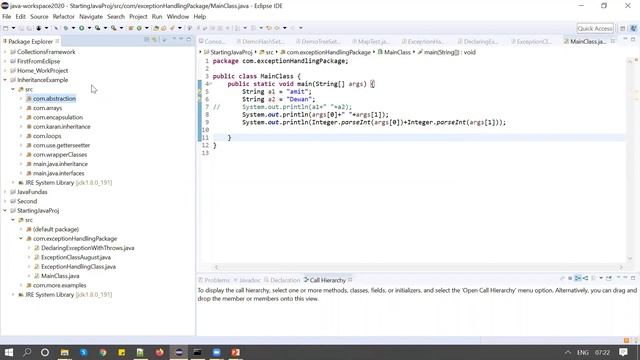Collapse src folder under InheritanceExample

pos(13,89)
